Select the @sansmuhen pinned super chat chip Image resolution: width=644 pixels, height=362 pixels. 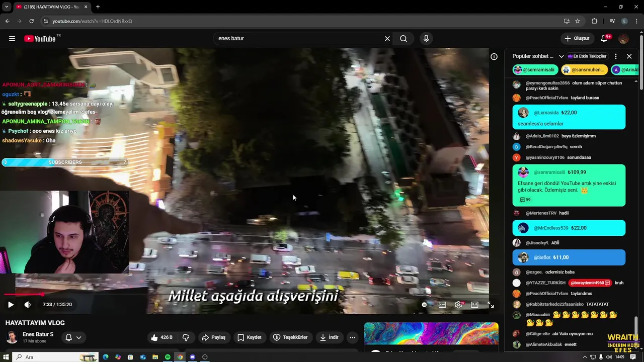tap(585, 70)
